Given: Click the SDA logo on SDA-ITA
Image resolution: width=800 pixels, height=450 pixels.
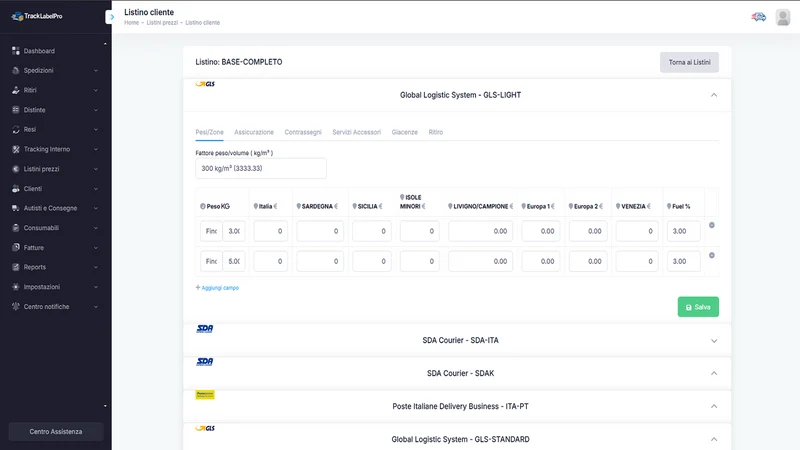Looking at the screenshot, I should click(x=205, y=329).
